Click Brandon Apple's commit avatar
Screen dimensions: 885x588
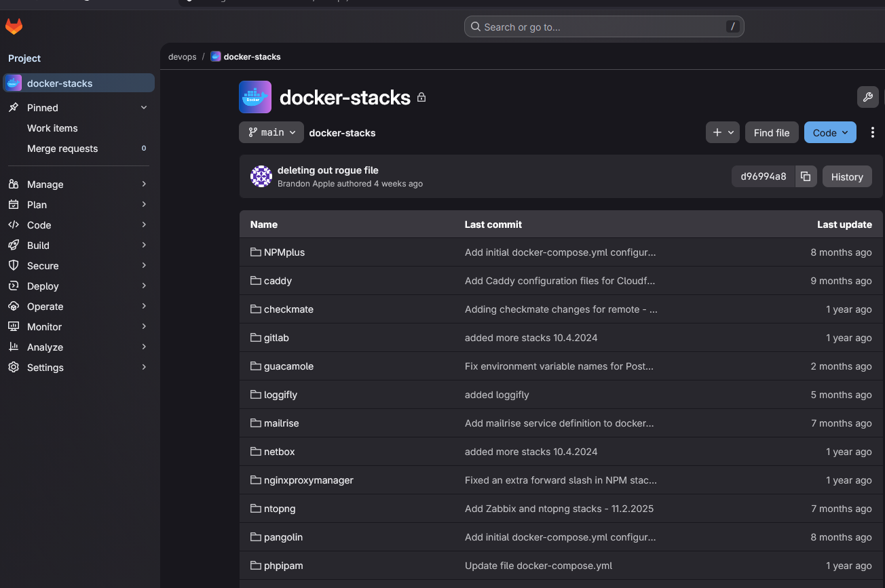(x=261, y=176)
